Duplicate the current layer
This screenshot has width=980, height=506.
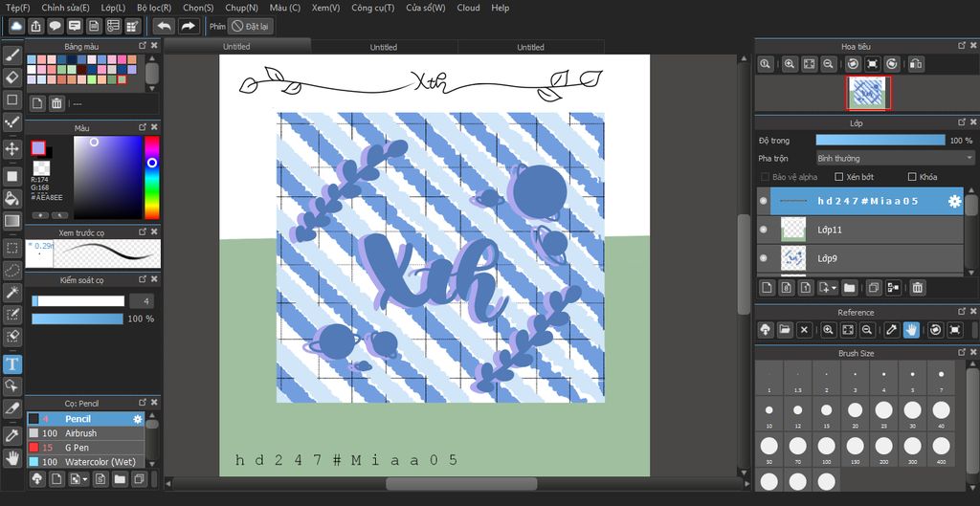click(873, 288)
